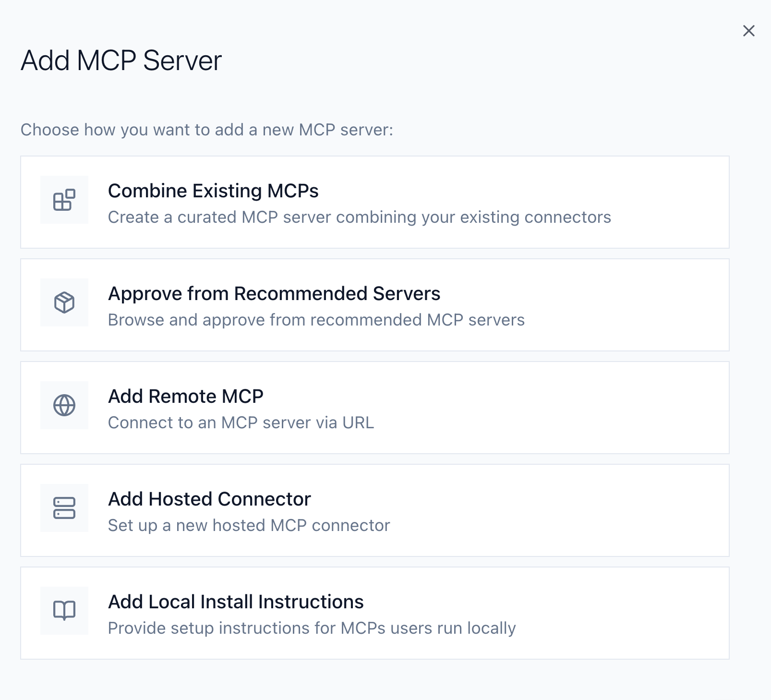The image size is (771, 700).
Task: Click 'Create a curated MCP server' description
Action: [x=359, y=217]
